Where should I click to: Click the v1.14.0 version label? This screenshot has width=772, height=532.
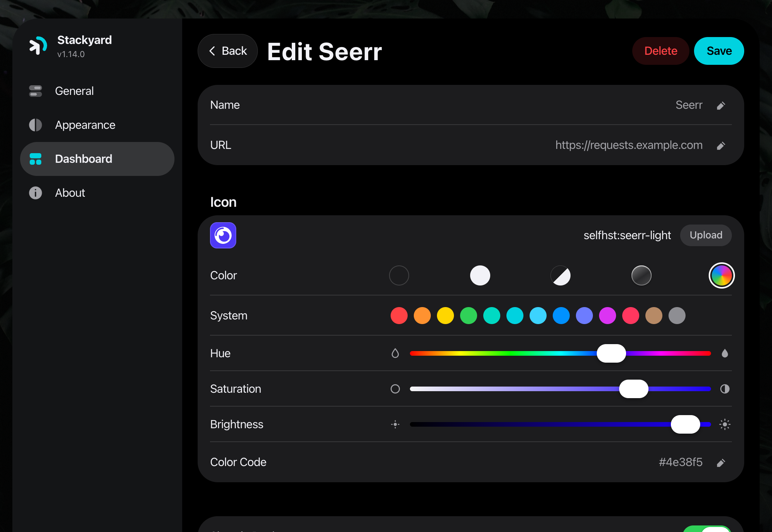click(x=71, y=54)
